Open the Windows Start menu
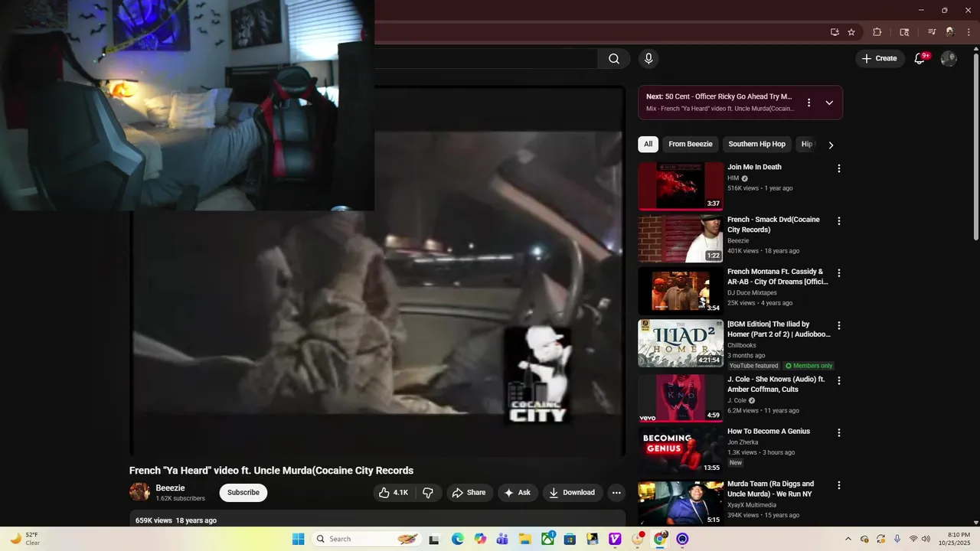Screen dimensions: 980x551 [x=299, y=539]
